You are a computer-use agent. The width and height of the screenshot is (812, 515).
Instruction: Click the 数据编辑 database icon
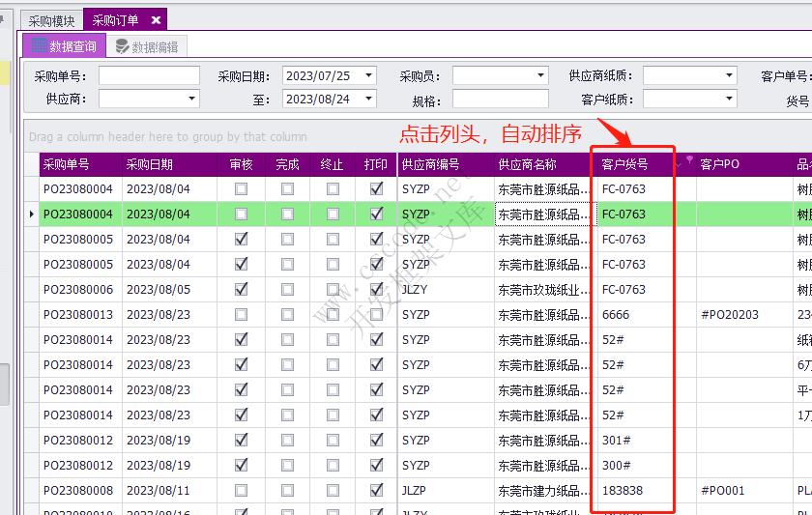click(x=122, y=46)
